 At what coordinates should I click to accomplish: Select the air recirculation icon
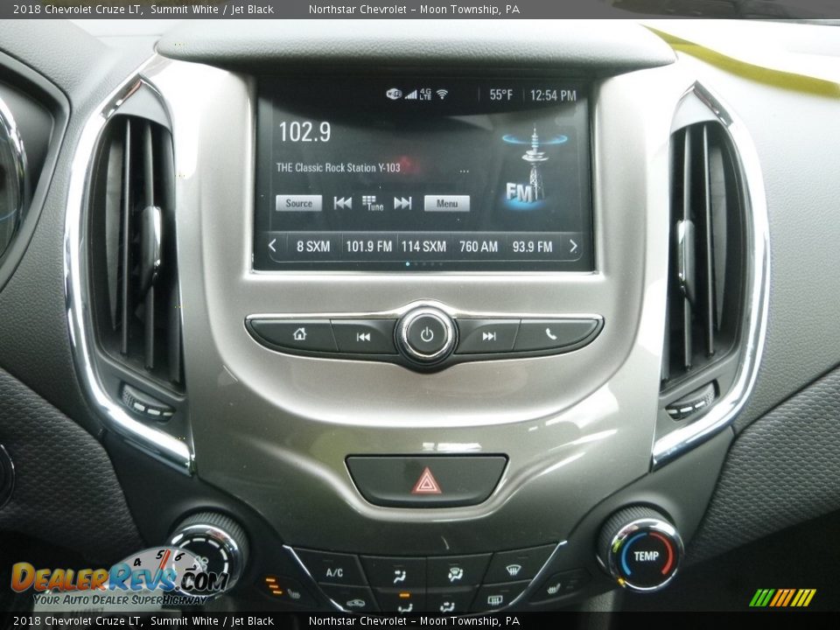356,603
